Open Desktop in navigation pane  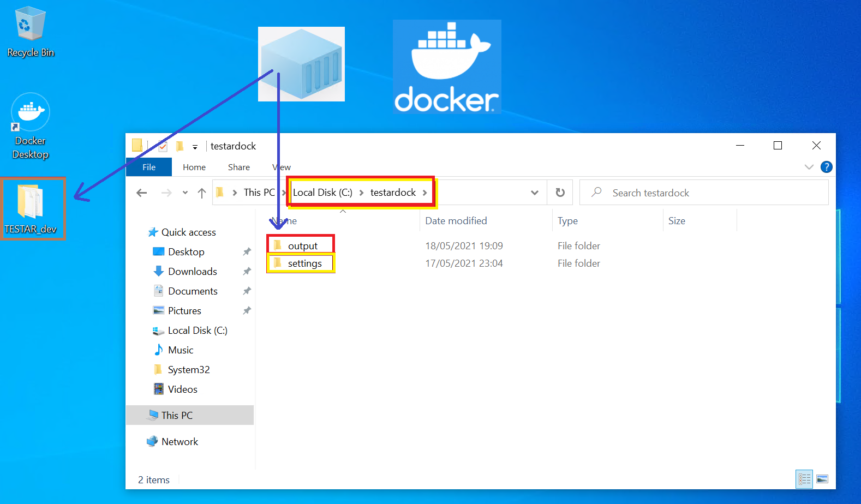pyautogui.click(x=186, y=252)
